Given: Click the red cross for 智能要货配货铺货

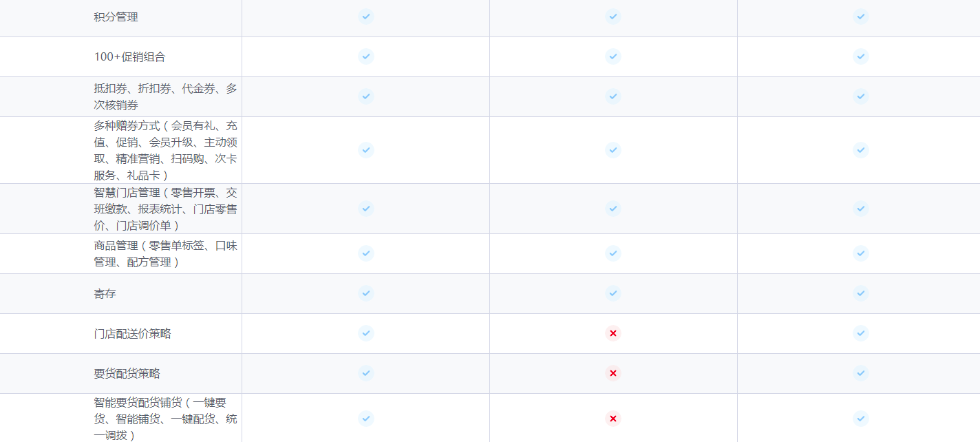Looking at the screenshot, I should coord(613,419).
